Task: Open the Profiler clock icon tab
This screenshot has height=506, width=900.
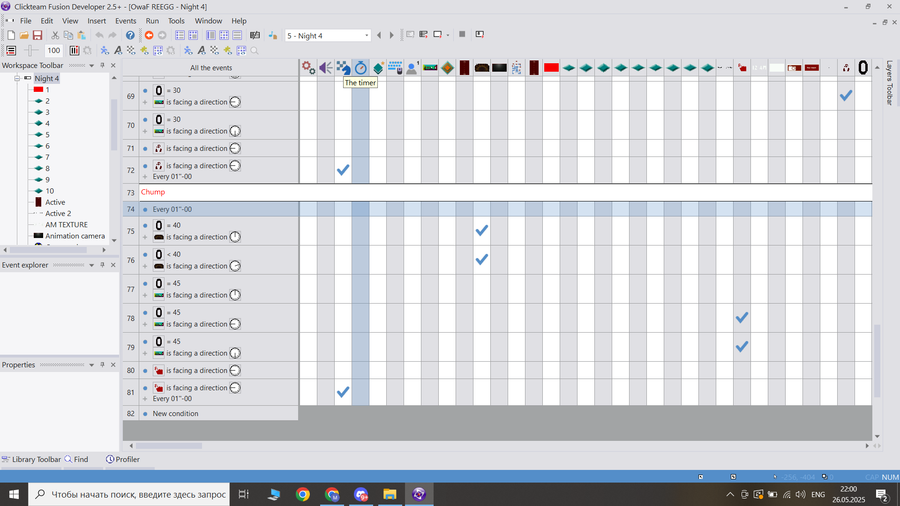Action: click(x=123, y=459)
